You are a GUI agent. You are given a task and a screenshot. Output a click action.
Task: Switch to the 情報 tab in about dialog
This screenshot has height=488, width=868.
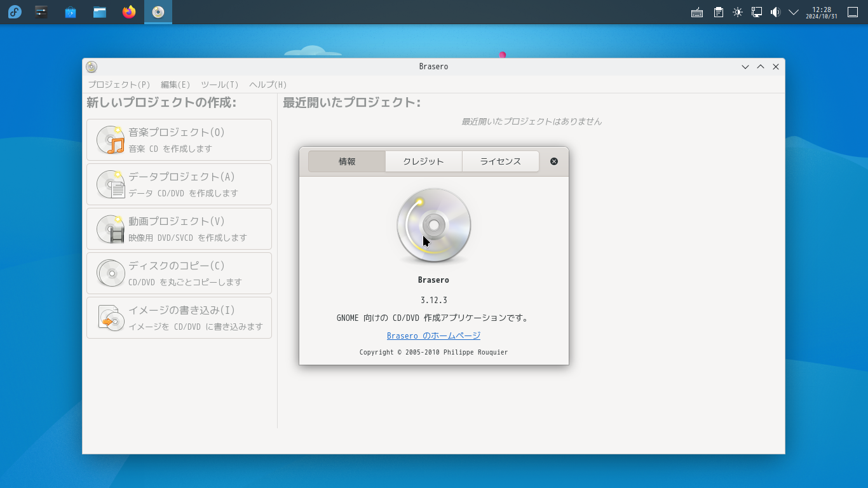click(x=347, y=161)
